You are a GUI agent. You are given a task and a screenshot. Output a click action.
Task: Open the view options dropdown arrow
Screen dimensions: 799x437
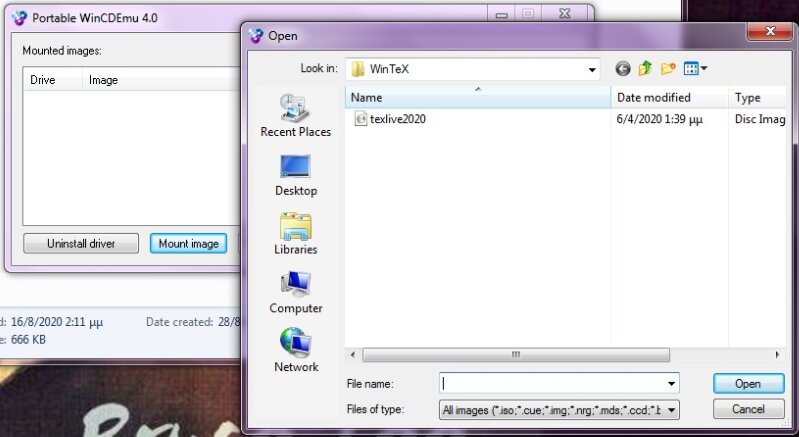(x=704, y=68)
